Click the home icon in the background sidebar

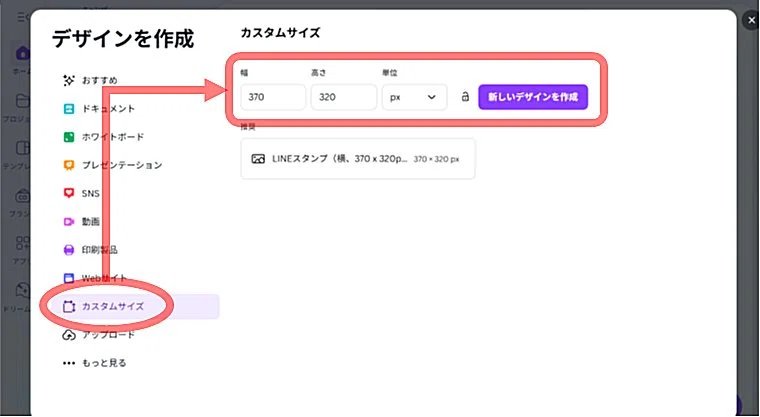(22, 53)
